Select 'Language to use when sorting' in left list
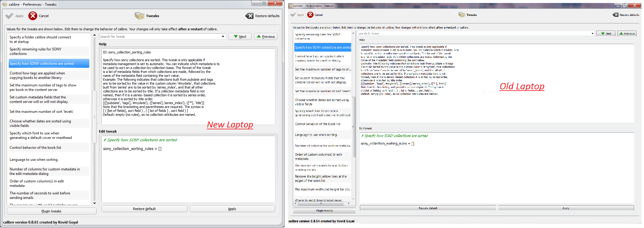 point(49,159)
